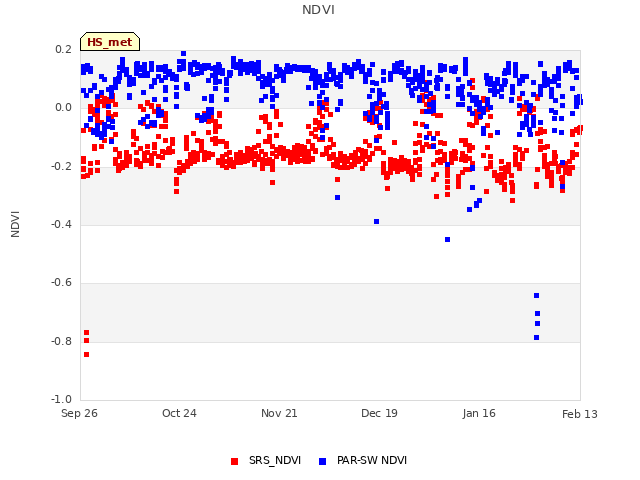Click the 0.0 y-axis tick label
This screenshot has width=640, height=480.
63,108
